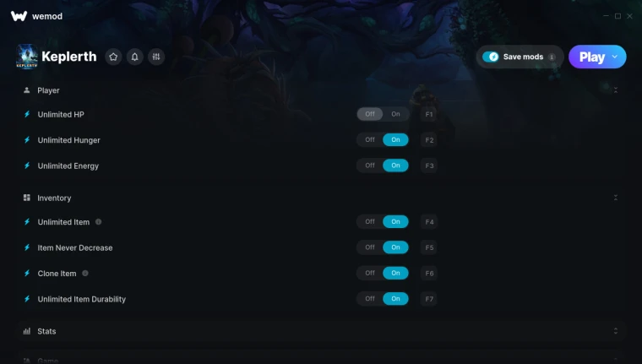Click the Play button
The height and width of the screenshot is (364, 642).
pos(591,57)
